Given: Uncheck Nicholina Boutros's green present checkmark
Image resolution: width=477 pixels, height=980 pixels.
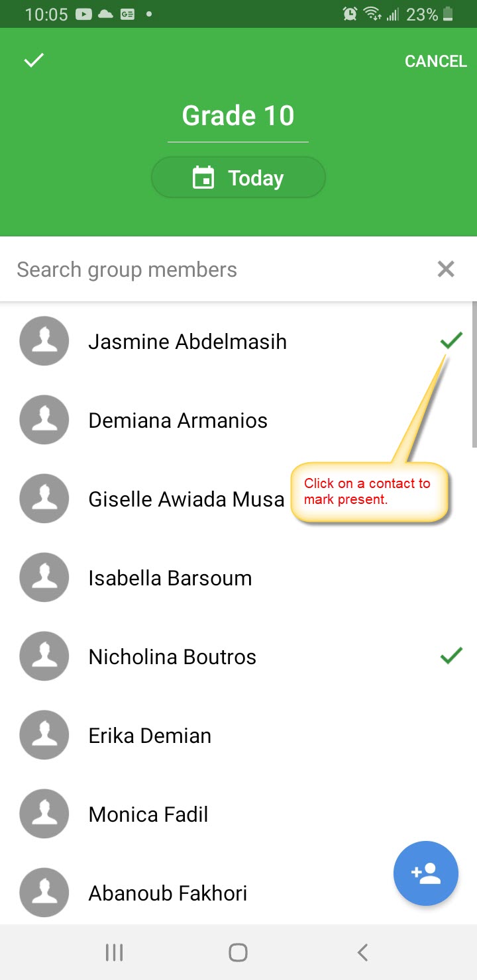Looking at the screenshot, I should coord(451,656).
